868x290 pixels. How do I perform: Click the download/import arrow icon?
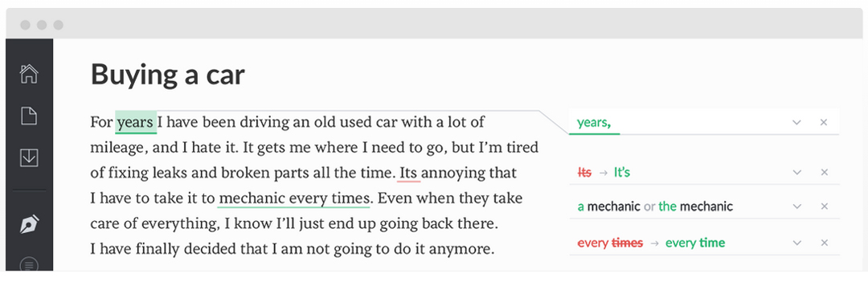coord(29,157)
